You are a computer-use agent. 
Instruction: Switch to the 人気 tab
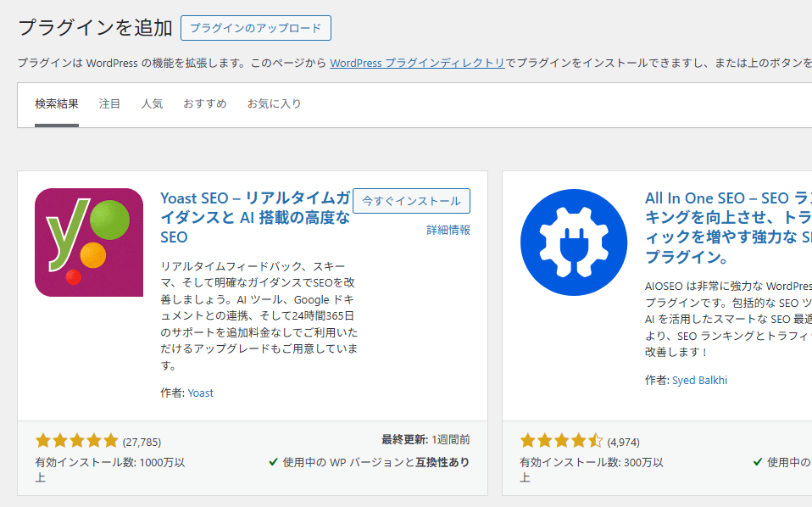point(153,104)
